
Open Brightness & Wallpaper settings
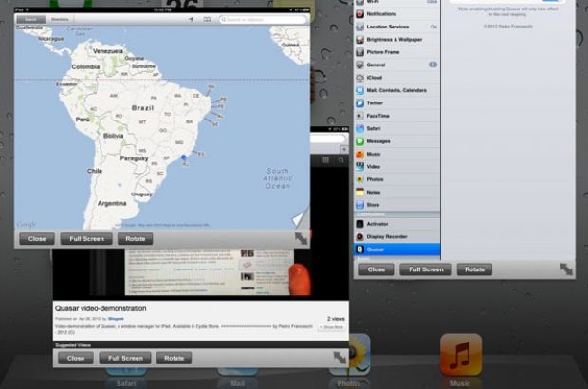tap(396, 40)
